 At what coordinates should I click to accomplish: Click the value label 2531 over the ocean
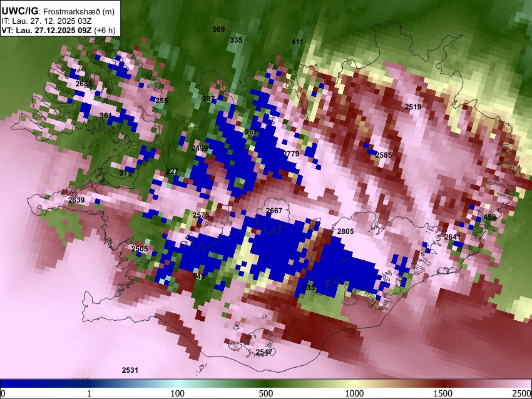pyautogui.click(x=130, y=370)
